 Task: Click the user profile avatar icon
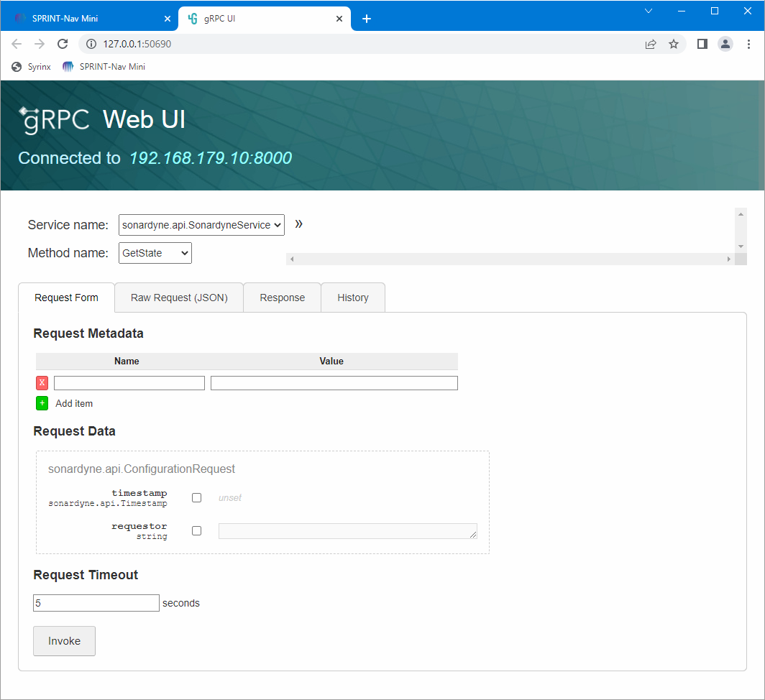click(725, 44)
